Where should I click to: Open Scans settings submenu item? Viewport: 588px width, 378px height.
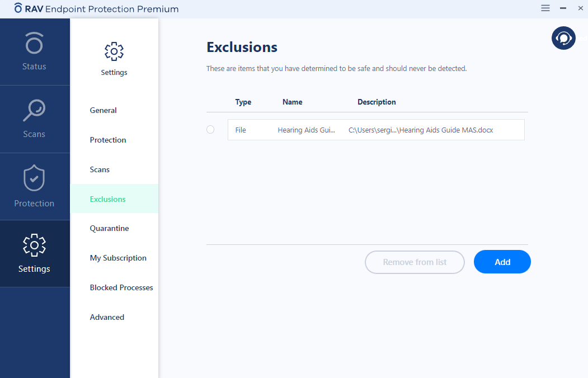click(100, 170)
